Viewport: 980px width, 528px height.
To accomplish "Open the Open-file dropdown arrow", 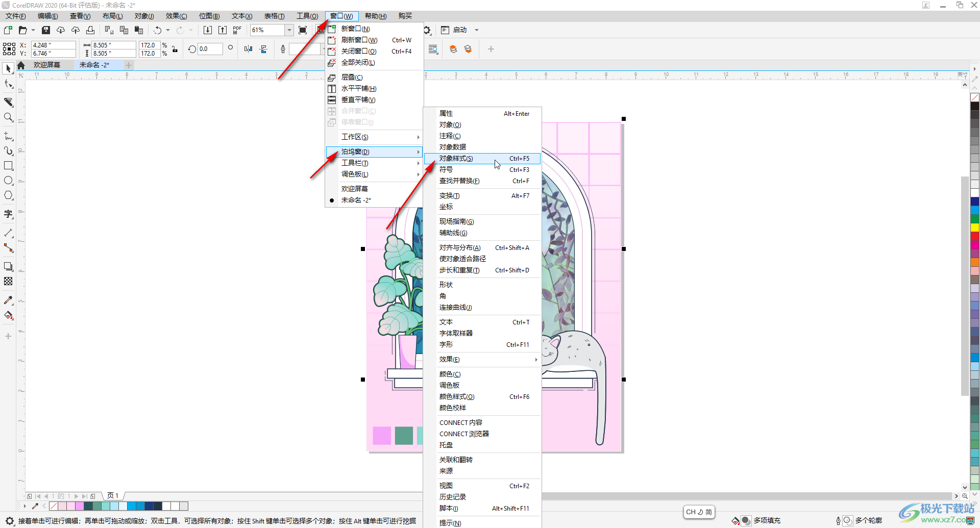I will tap(33, 30).
